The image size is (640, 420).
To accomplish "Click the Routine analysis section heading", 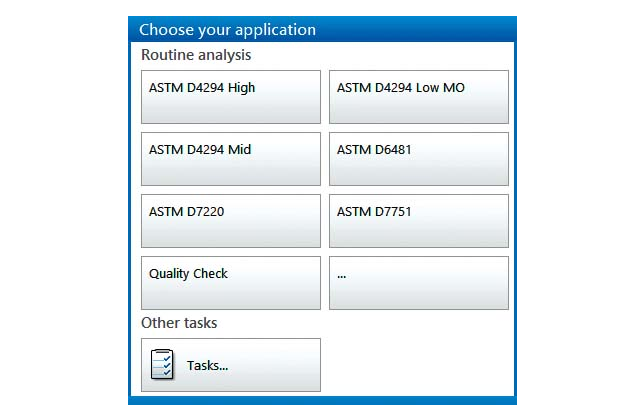I will (196, 55).
